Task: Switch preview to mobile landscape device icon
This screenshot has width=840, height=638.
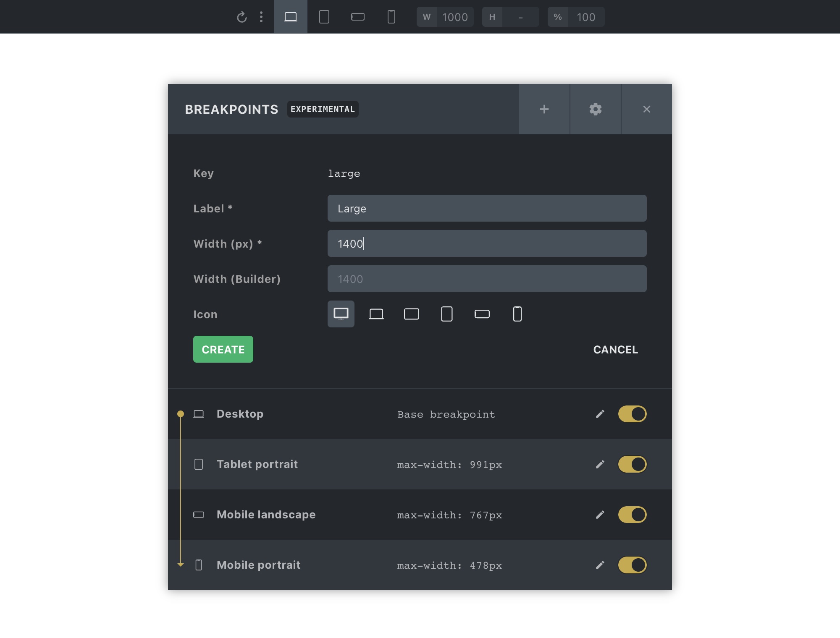Action: (x=358, y=17)
